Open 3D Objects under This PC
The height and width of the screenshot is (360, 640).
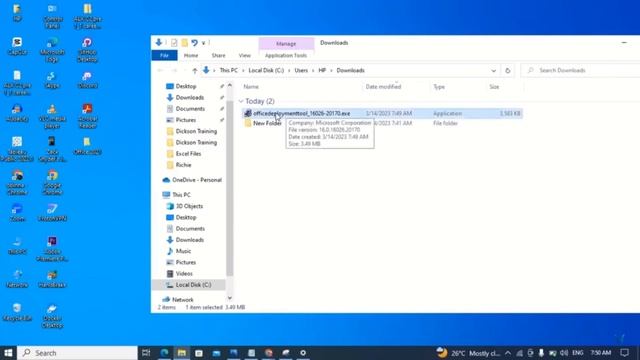pos(189,206)
